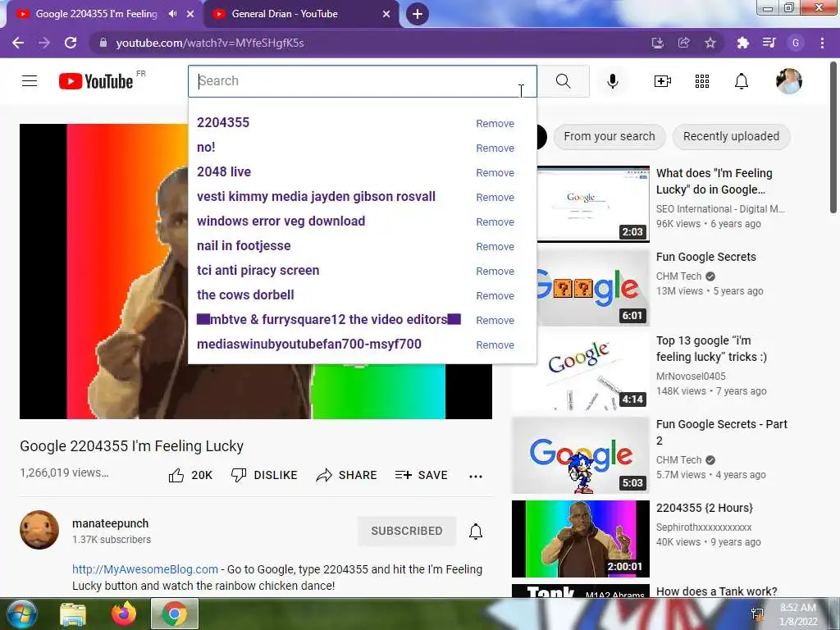Image resolution: width=840 pixels, height=630 pixels.
Task: Choose 'the cows dorbell' suggestion
Action: pos(245,295)
